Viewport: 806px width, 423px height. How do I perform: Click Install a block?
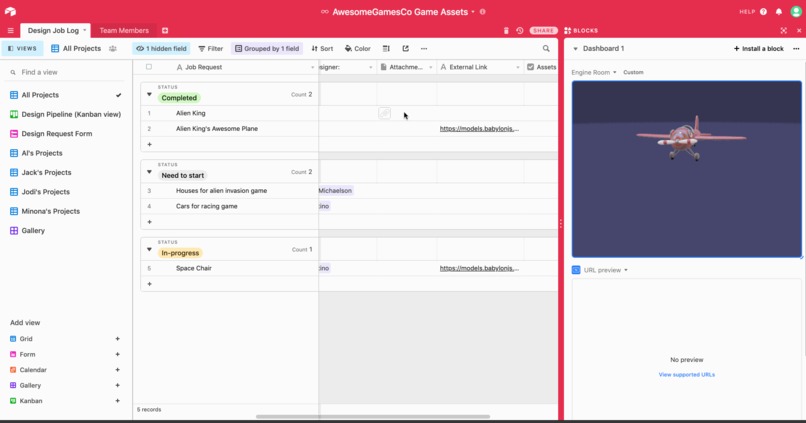(x=759, y=48)
